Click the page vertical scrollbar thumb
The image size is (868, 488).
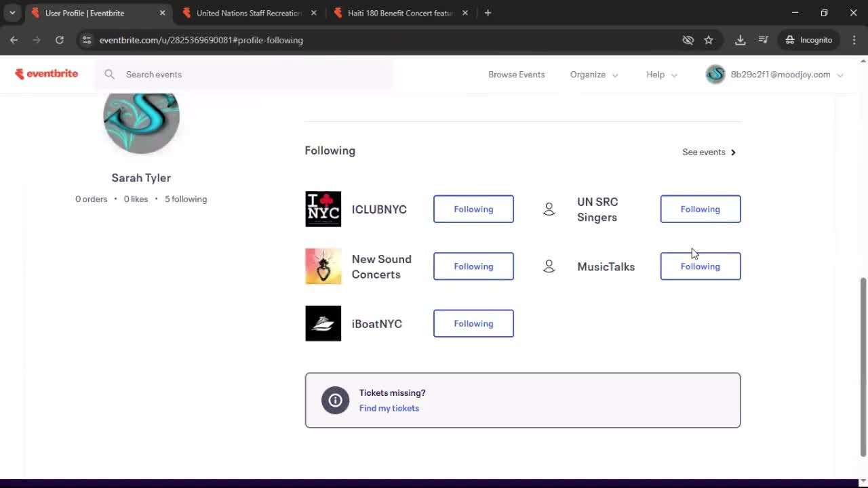coord(863,366)
